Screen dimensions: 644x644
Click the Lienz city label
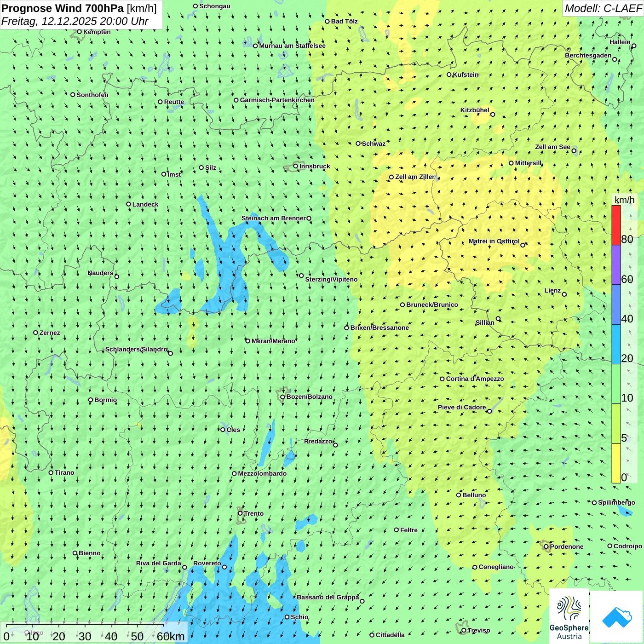click(x=552, y=290)
